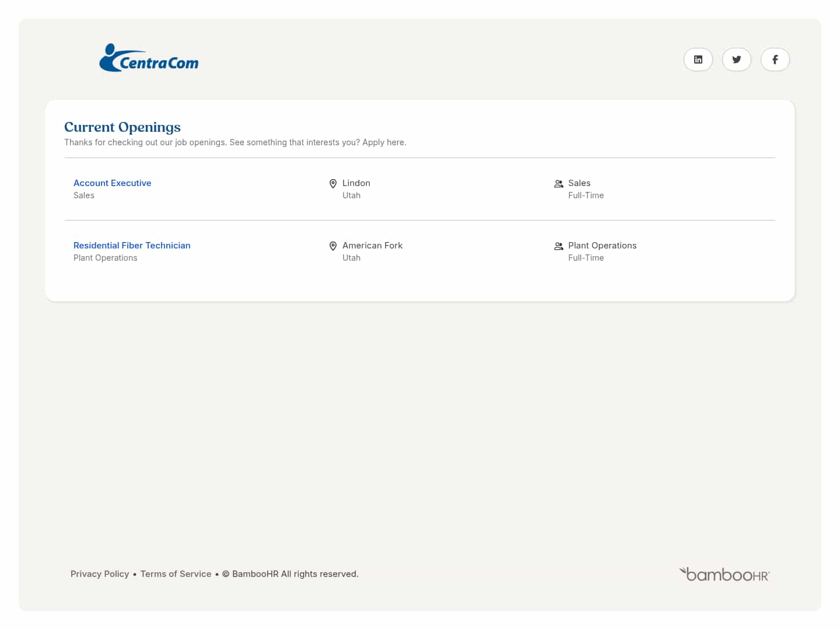The height and width of the screenshot is (630, 840).
Task: Open the Account Executive job posting
Action: click(x=113, y=183)
